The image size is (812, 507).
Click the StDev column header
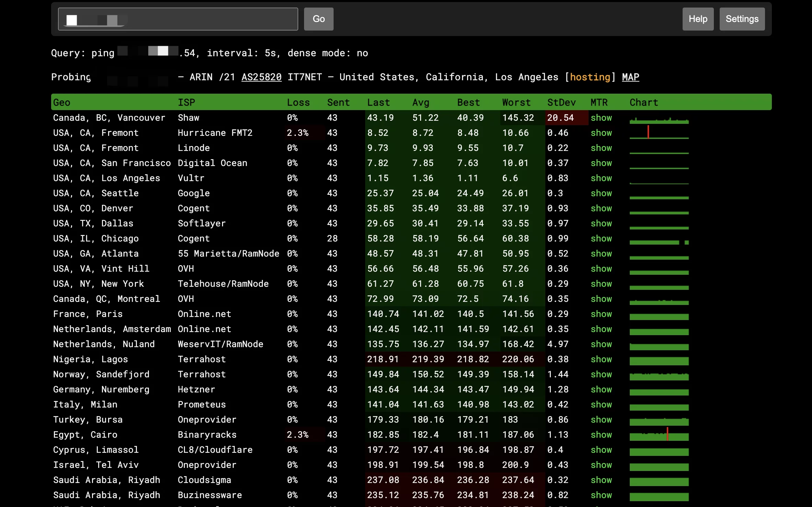point(561,103)
